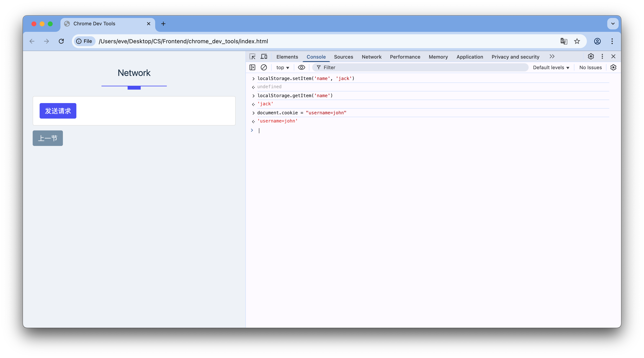Open the top JavaScript context dropdown
644x358 pixels.
[x=283, y=67]
